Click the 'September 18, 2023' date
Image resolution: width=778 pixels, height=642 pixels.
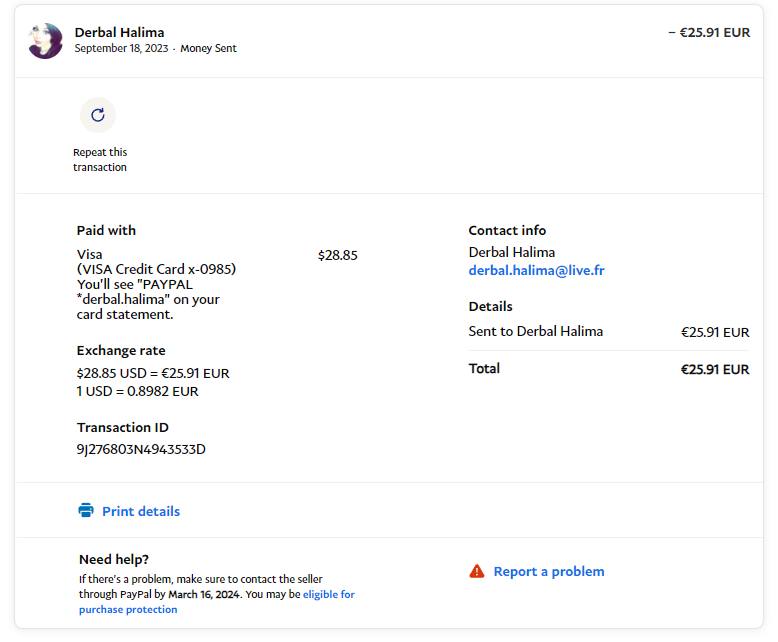pyautogui.click(x=121, y=48)
